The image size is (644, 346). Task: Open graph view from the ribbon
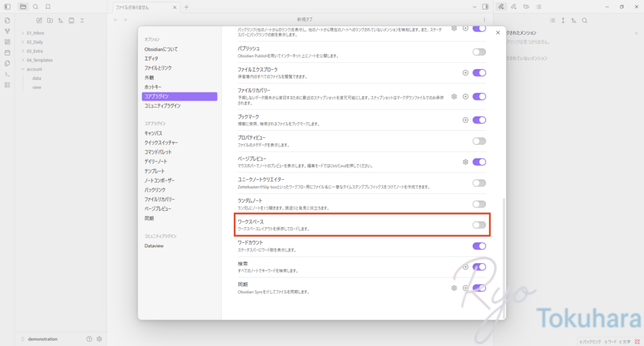pos(7,31)
